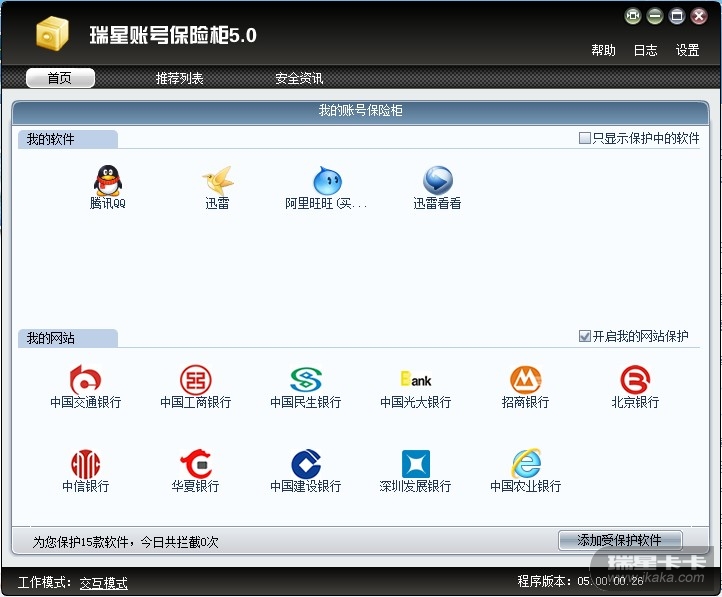
Task: Click the 阿里旺旺 blue droplet icon
Action: click(x=327, y=180)
